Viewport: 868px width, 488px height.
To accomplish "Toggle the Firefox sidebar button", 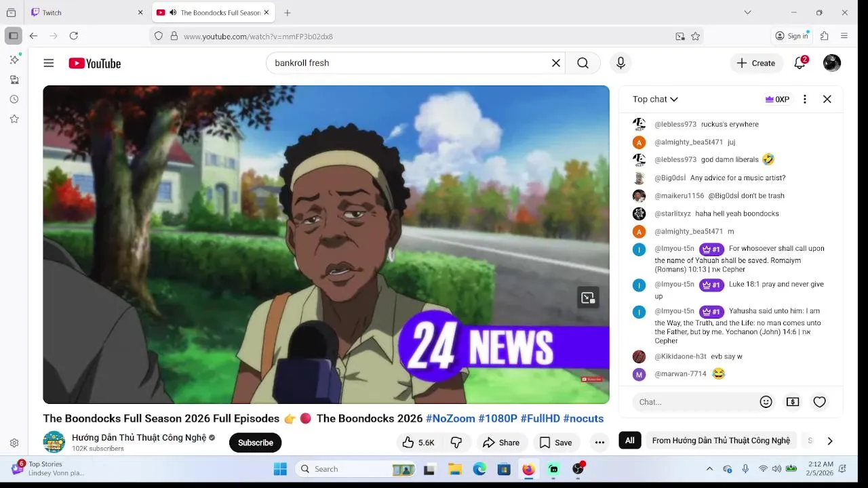I will 13,36.
